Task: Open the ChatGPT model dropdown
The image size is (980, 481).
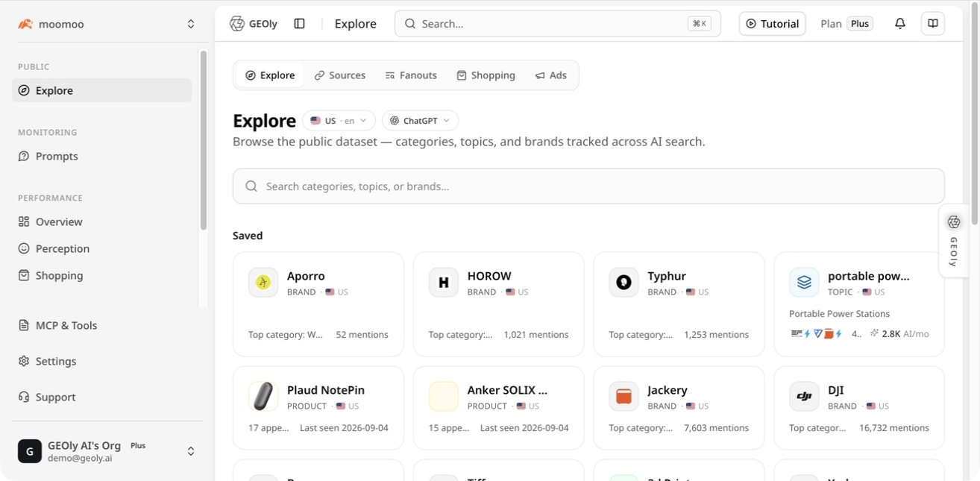Action: click(420, 121)
